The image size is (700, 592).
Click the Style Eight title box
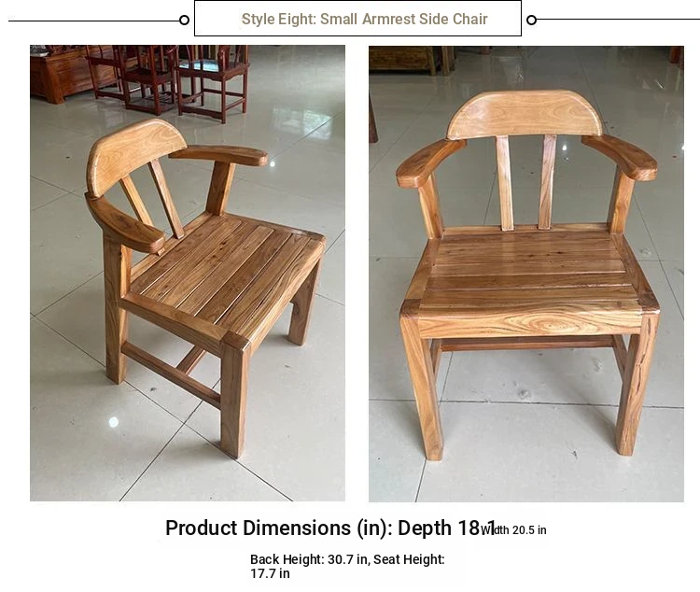pyautogui.click(x=358, y=19)
